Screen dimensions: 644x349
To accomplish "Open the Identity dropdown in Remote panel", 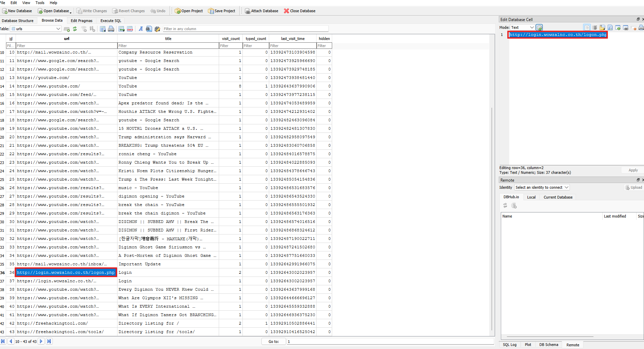I will click(542, 187).
